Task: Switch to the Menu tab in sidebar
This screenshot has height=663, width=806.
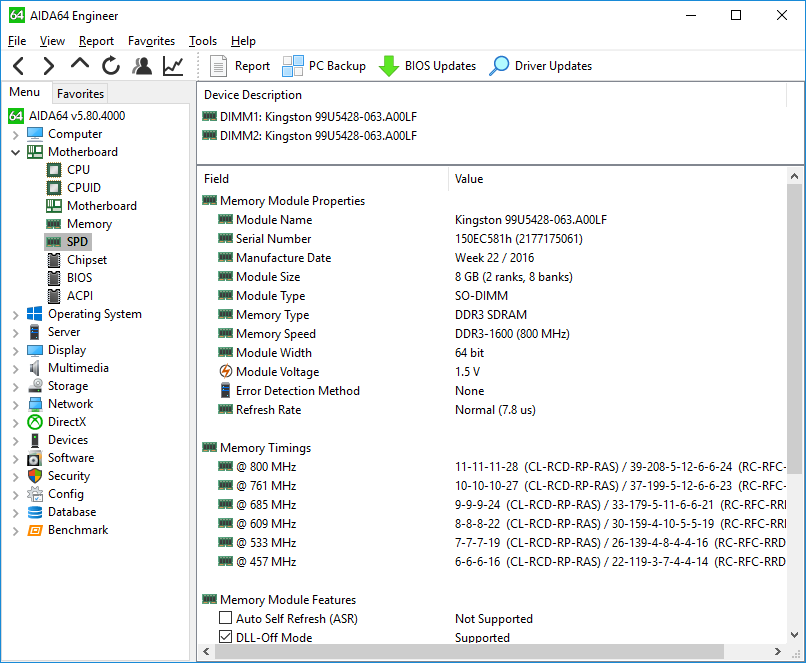Action: 25,92
